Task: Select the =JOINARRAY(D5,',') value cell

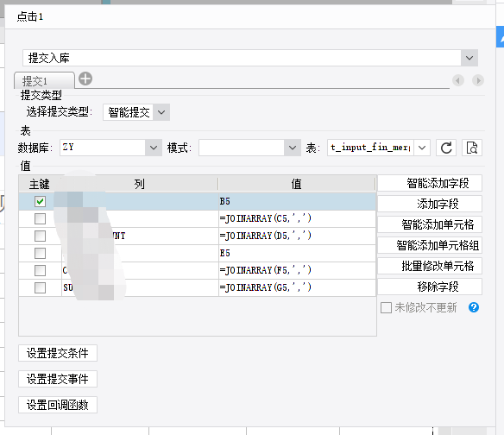Action: pos(297,236)
